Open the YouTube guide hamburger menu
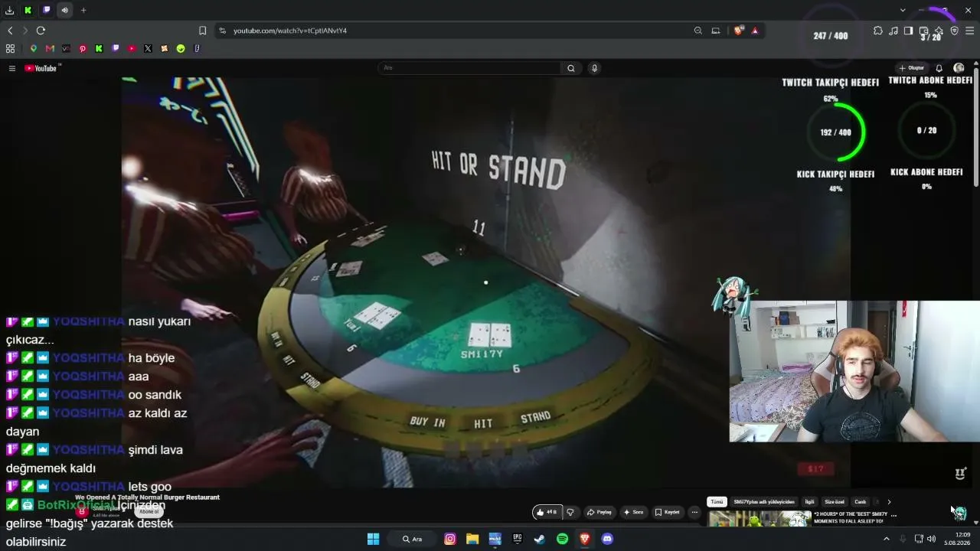The width and height of the screenshot is (980, 551). tap(12, 68)
